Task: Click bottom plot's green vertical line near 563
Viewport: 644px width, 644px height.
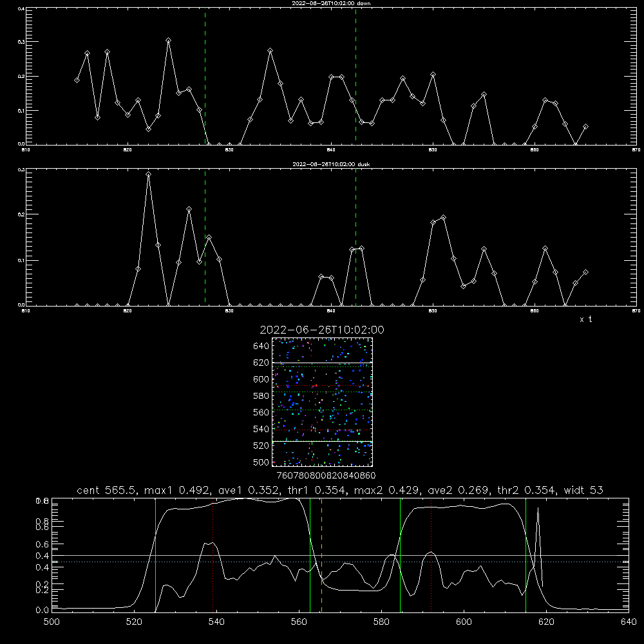Action: (310, 555)
